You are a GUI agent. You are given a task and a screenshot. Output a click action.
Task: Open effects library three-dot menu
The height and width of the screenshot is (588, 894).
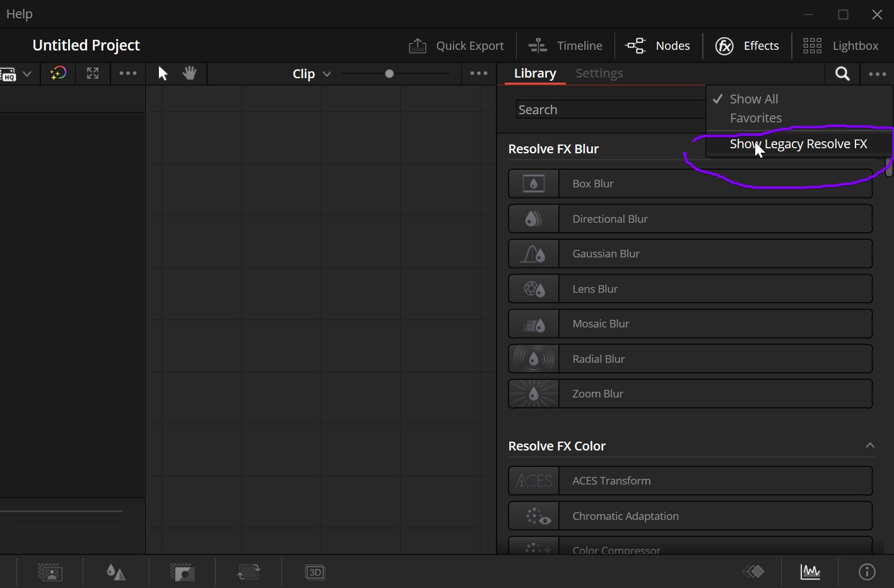point(878,74)
